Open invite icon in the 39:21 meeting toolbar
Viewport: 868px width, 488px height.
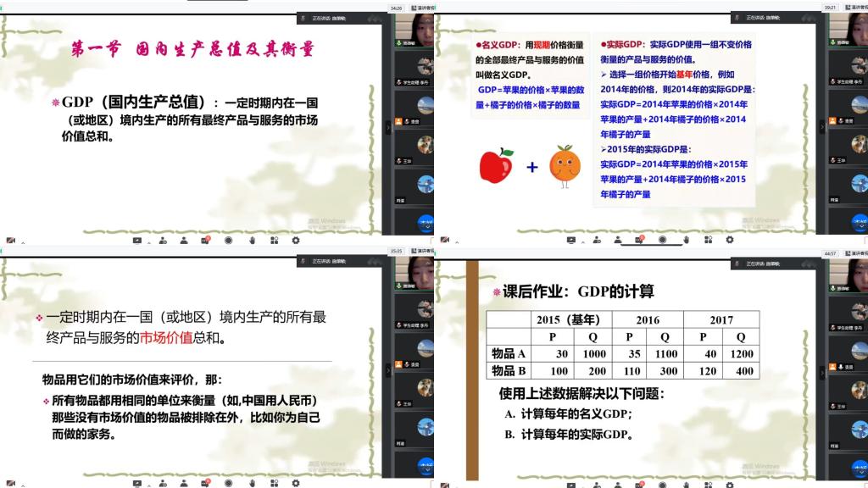click(x=595, y=240)
